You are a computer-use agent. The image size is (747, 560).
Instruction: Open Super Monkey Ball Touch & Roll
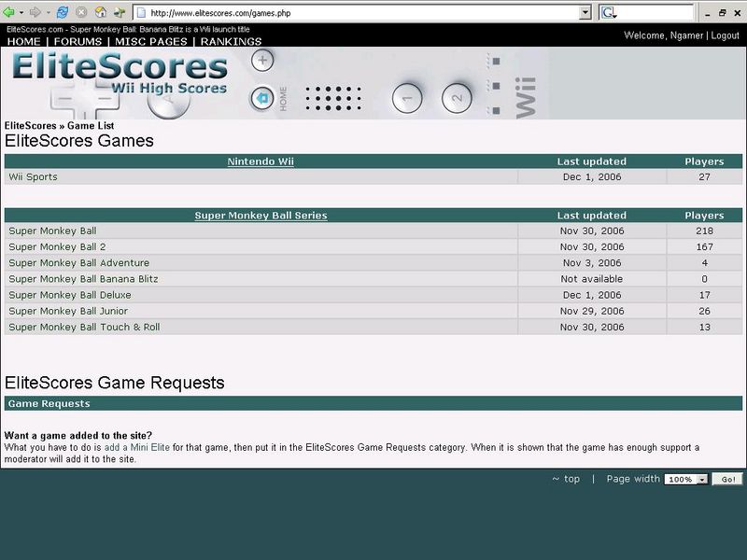(84, 328)
